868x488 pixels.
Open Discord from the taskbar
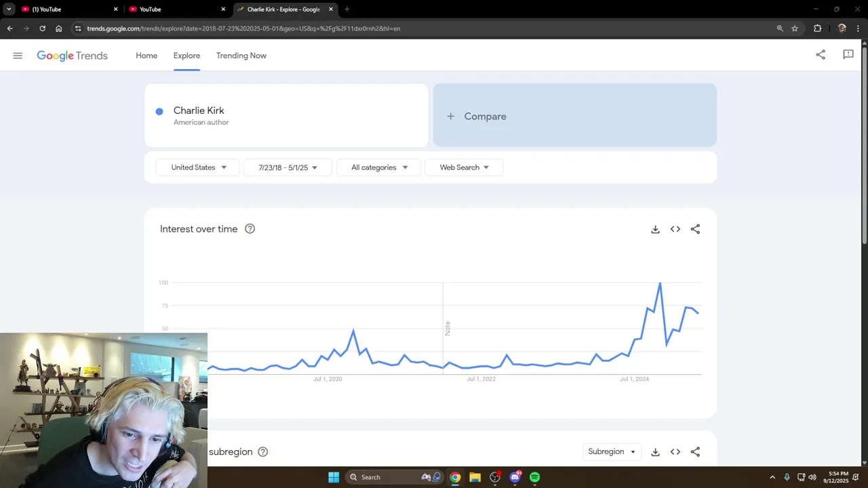click(x=515, y=477)
